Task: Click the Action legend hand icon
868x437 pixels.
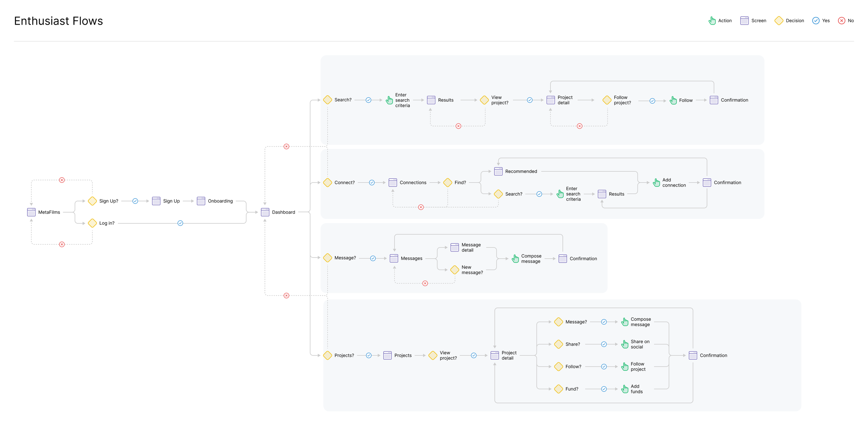Action: [712, 21]
